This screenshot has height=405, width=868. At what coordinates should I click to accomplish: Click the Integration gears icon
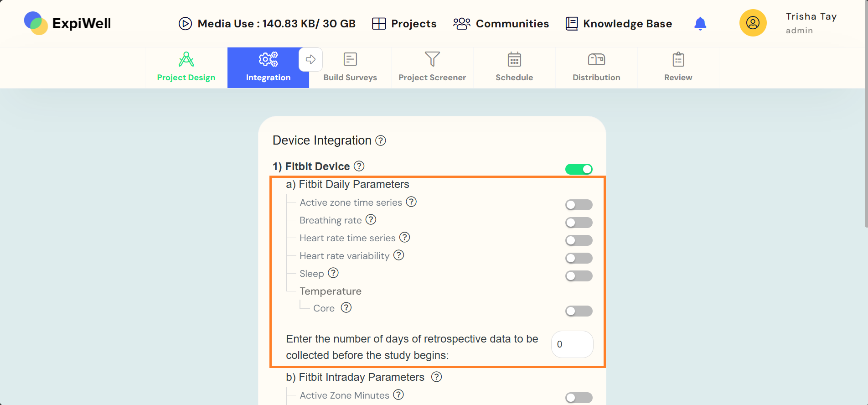click(x=268, y=59)
